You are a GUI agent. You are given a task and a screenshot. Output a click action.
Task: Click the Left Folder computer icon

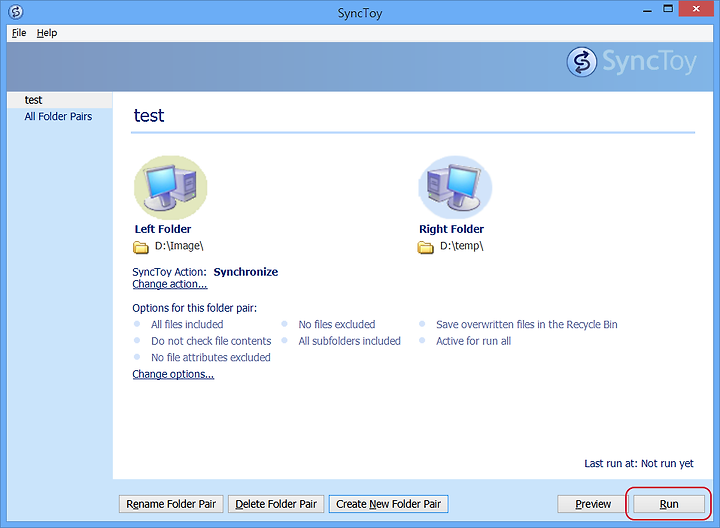(x=170, y=187)
